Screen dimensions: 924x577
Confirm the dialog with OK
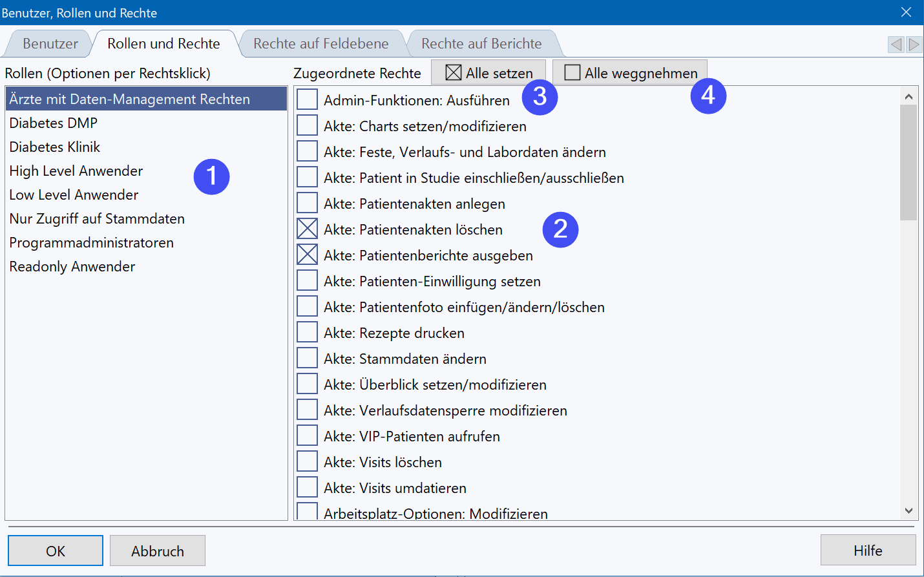coord(56,551)
